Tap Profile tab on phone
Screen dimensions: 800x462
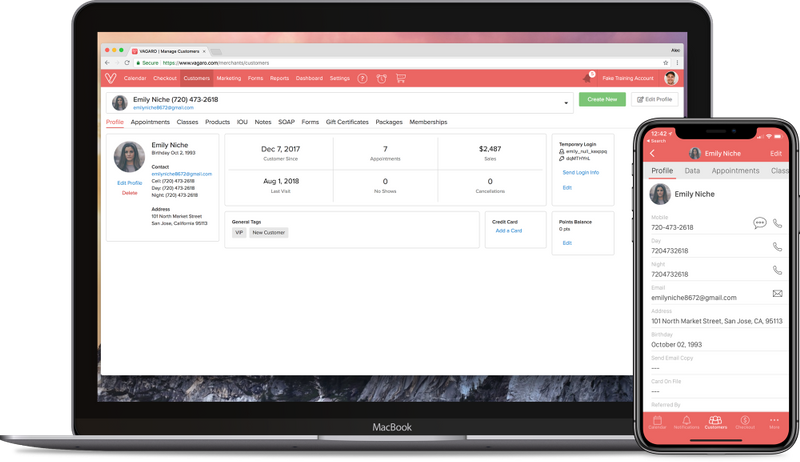pos(662,170)
